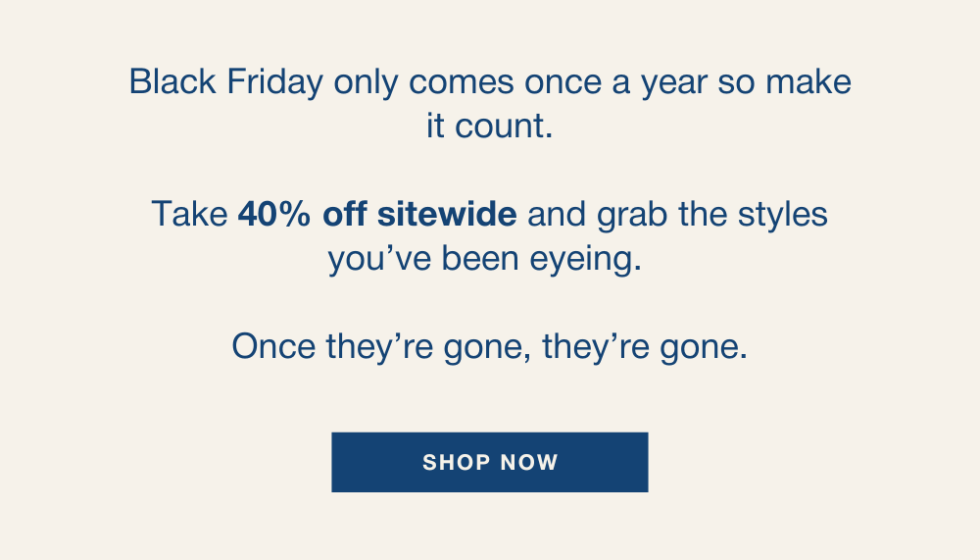
Task: Click the words "Black Friday" in the headline
Action: tap(225, 81)
